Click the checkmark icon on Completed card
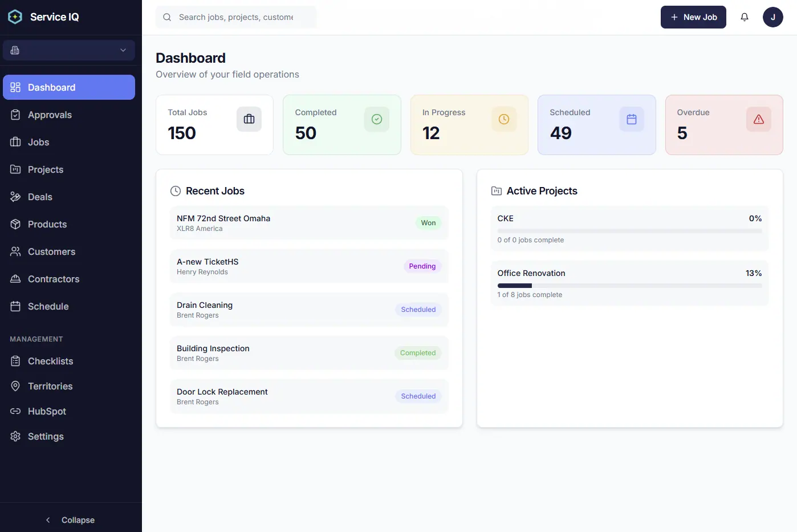Screen dimensions: 797x532 point(377,119)
